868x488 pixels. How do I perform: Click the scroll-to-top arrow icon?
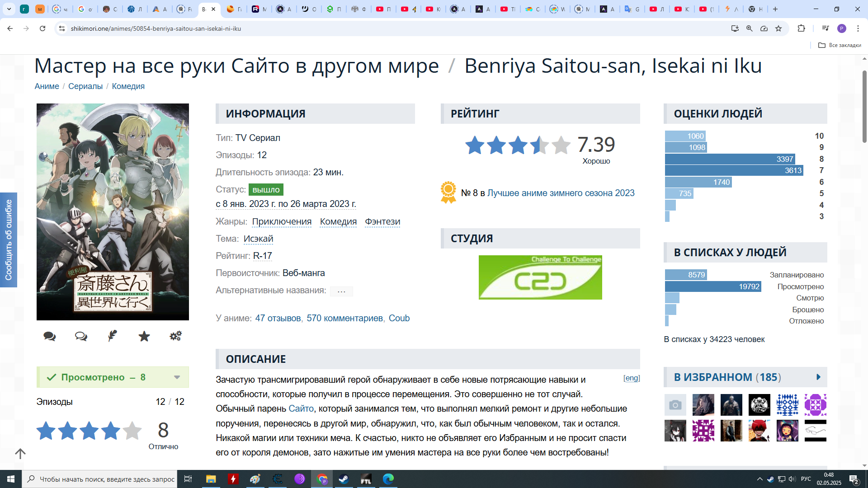20,454
